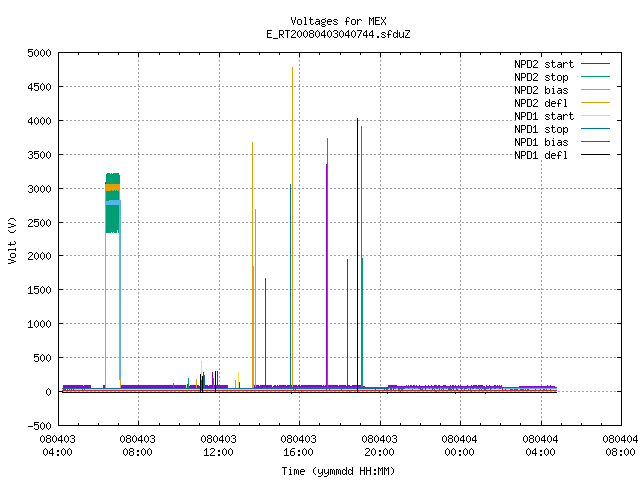Screen dimensions: 640x480
Task: Click the 080403 16:00 time tick label
Action: pyautogui.click(x=298, y=446)
